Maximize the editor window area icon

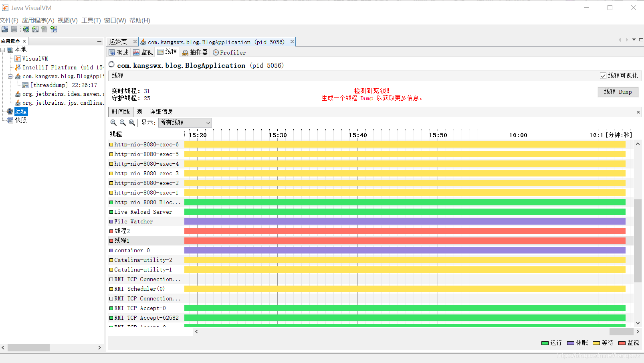click(x=641, y=40)
